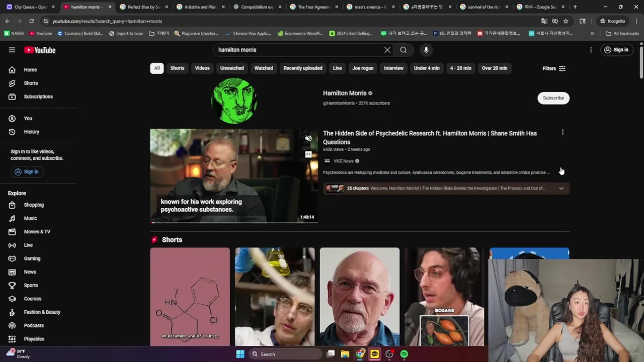Screen dimensions: 644x362
Task: Bookmark this page with the star
Action: click(566, 21)
